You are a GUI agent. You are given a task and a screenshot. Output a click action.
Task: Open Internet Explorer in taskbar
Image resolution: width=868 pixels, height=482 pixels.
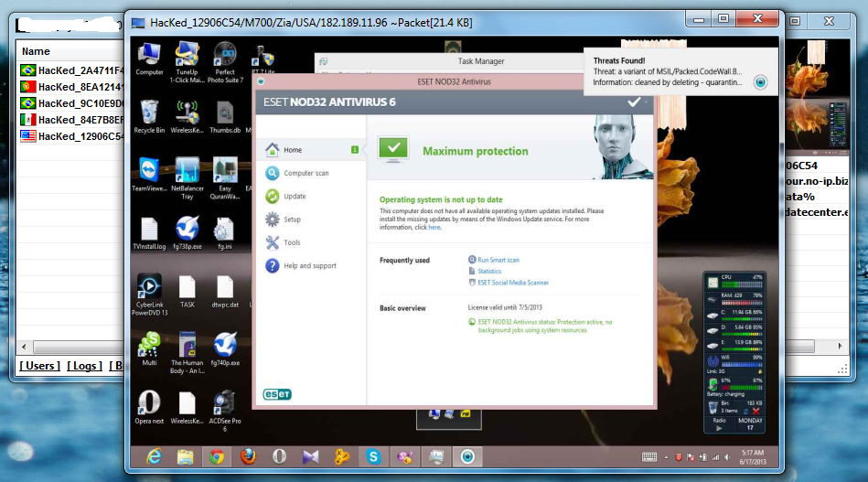point(154,456)
